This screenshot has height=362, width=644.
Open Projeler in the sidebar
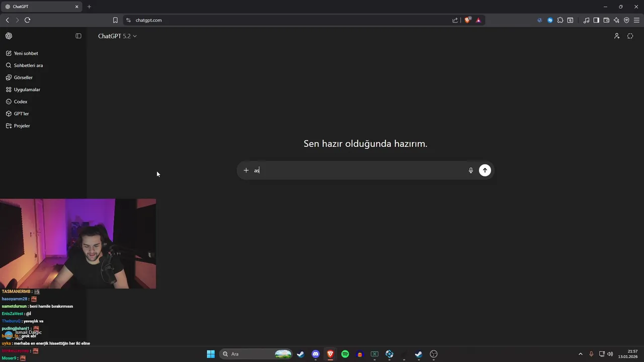click(x=18, y=126)
